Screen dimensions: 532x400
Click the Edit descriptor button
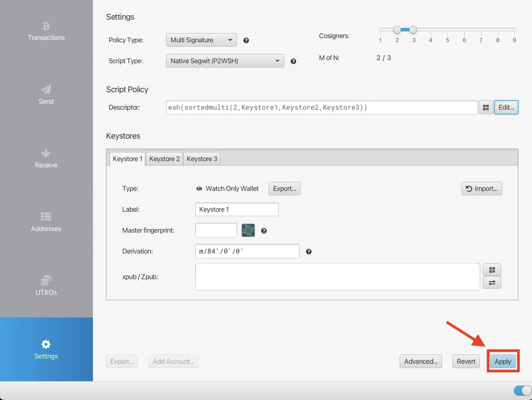coord(506,107)
